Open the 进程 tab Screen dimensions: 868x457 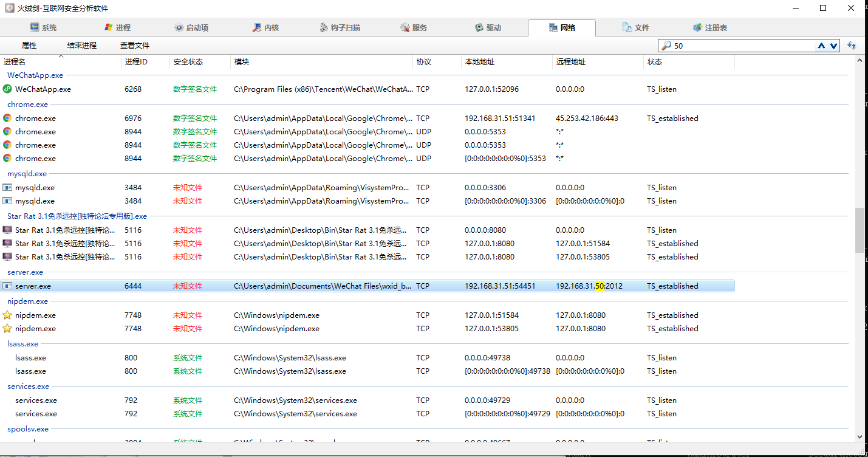point(117,27)
